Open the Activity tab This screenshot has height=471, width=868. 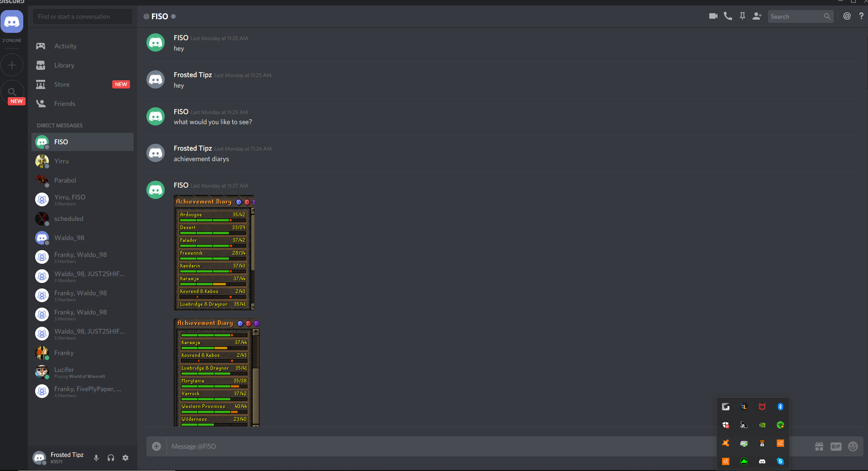click(x=83, y=46)
